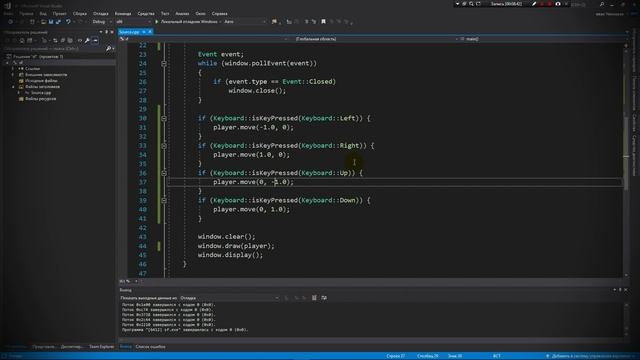
Task: Open the Анализ menu
Action: click(182, 13)
